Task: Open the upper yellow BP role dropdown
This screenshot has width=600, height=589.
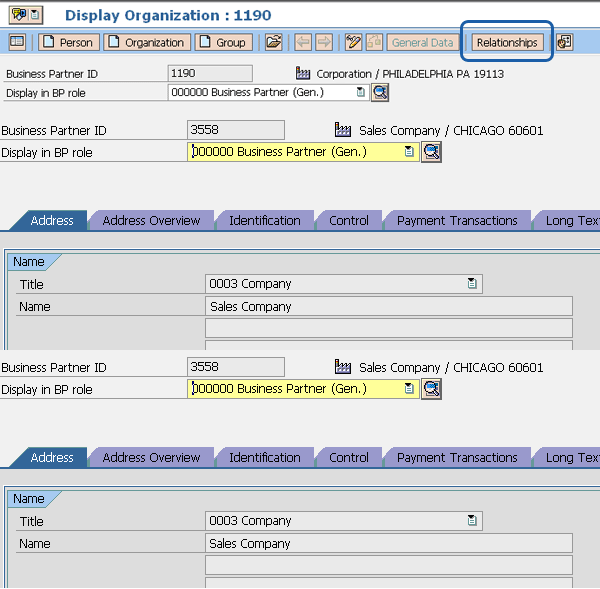Action: pos(409,152)
